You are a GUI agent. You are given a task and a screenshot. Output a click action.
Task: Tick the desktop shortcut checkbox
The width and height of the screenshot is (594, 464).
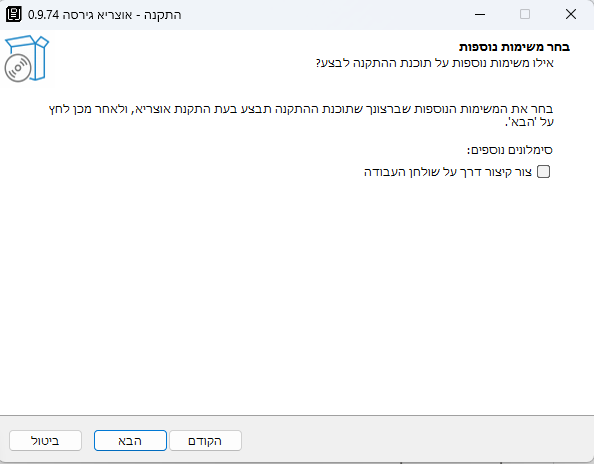[544, 172]
